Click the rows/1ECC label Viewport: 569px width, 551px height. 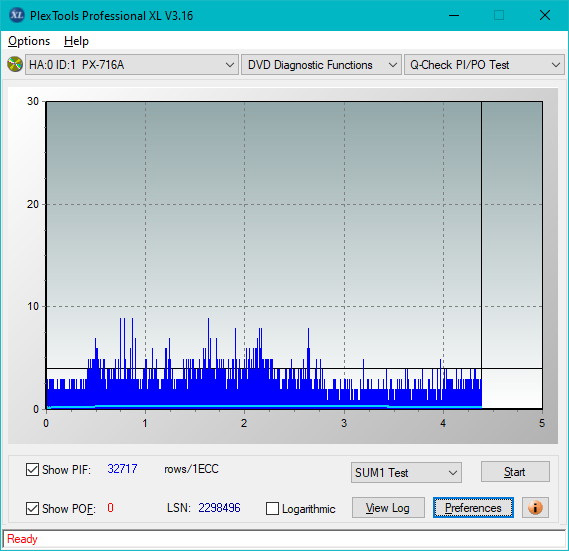191,469
